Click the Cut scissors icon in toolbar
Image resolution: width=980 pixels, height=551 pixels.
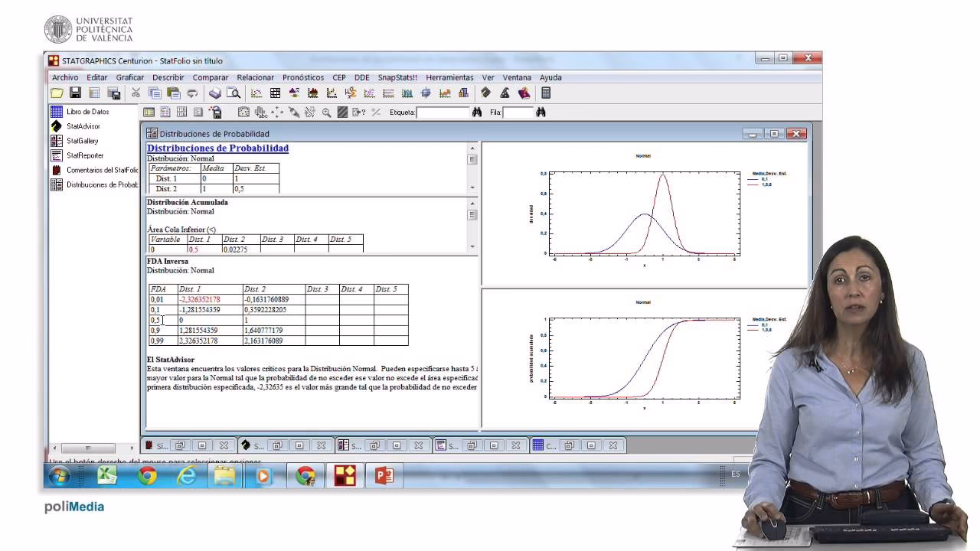pos(136,93)
